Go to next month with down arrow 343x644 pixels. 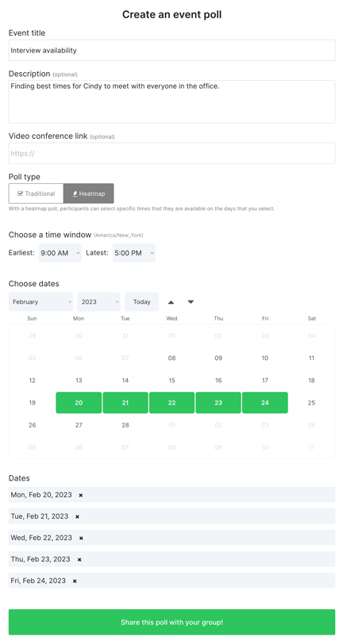(191, 302)
